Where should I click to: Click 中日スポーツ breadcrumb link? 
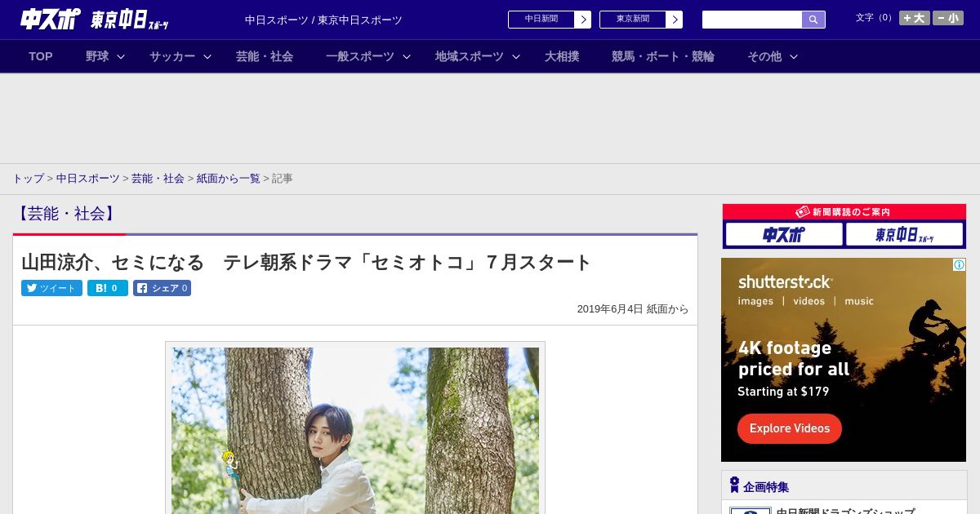coord(87,178)
